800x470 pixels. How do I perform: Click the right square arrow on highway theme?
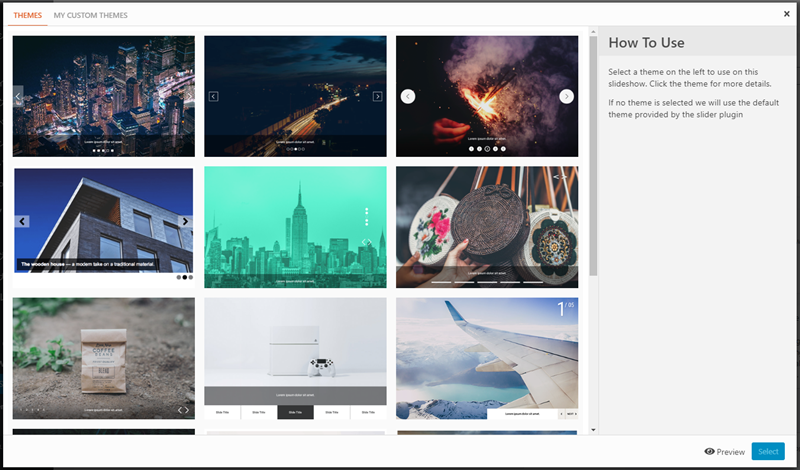pyautogui.click(x=377, y=96)
